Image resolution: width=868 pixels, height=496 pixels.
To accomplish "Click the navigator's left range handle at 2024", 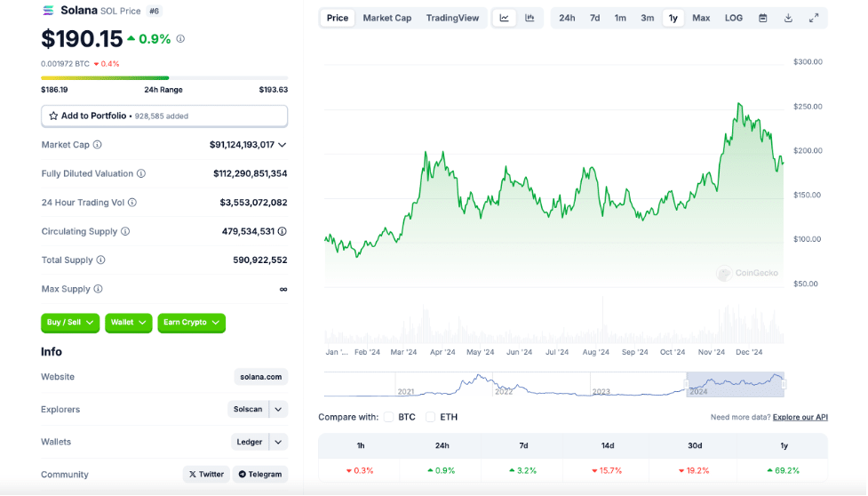I will 687,384.
